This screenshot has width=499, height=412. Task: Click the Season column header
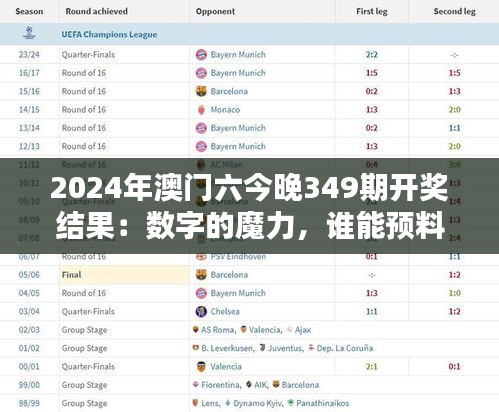tap(29, 11)
